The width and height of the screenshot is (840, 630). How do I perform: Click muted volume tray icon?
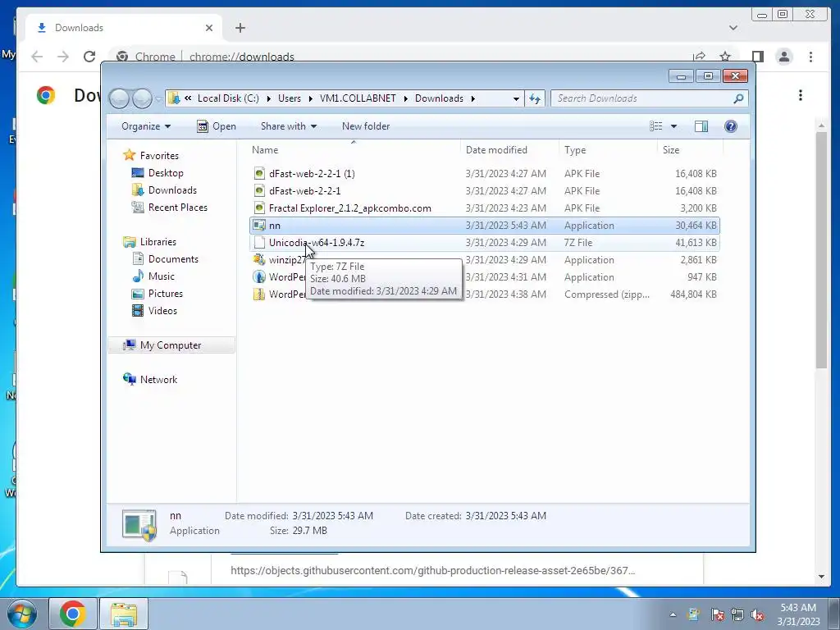757,614
